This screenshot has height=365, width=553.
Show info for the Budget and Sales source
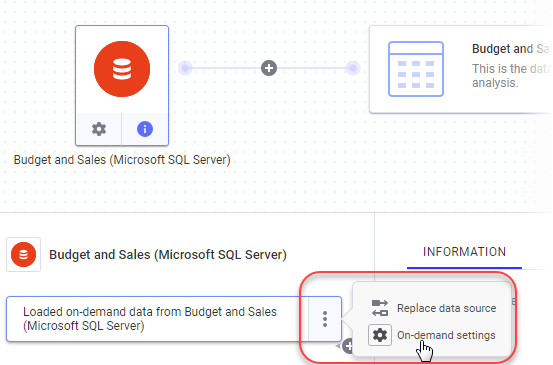coord(145,129)
